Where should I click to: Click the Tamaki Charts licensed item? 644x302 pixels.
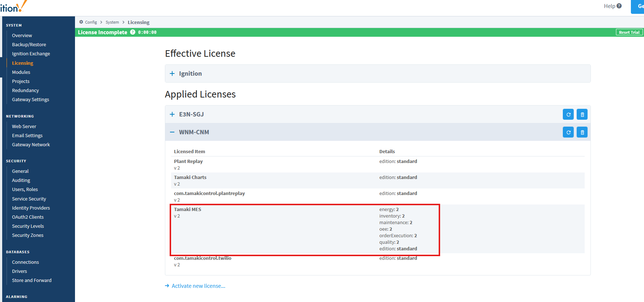(x=190, y=177)
